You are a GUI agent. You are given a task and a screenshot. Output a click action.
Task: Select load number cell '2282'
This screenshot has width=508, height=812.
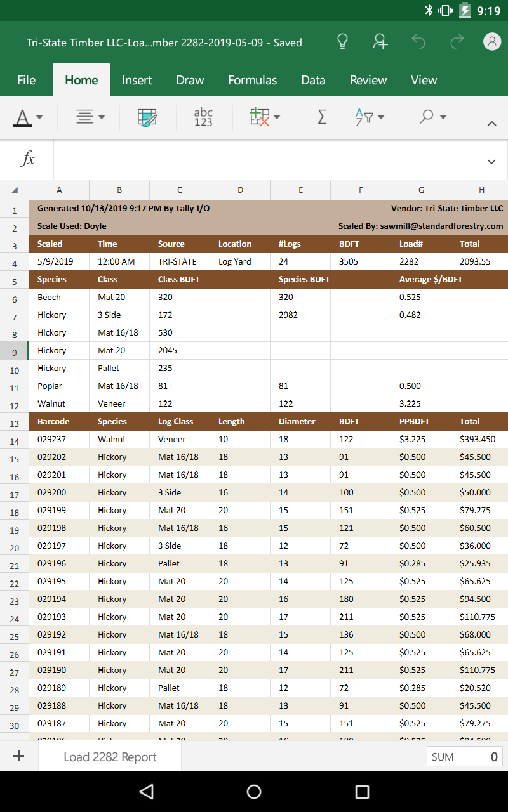pos(421,261)
